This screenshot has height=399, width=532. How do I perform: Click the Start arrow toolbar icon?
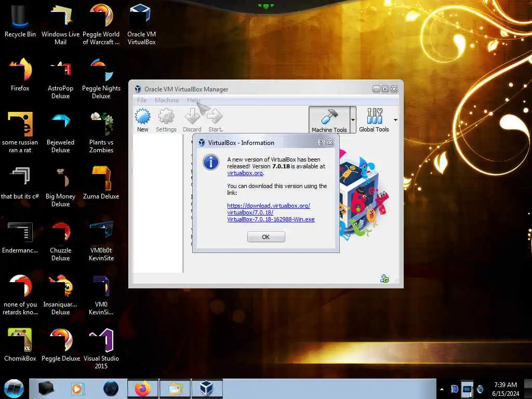[215, 121]
